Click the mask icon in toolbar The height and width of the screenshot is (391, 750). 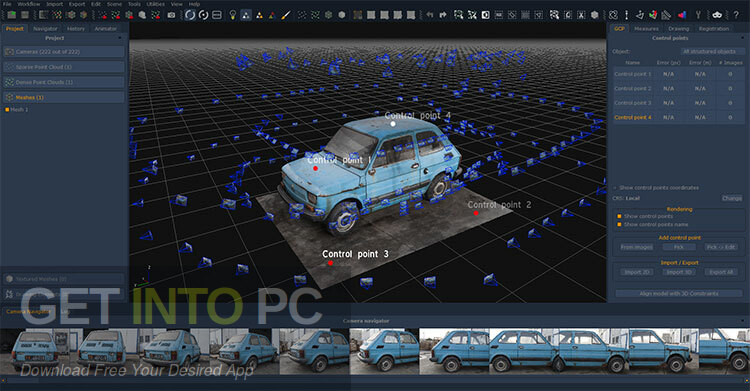point(717,15)
